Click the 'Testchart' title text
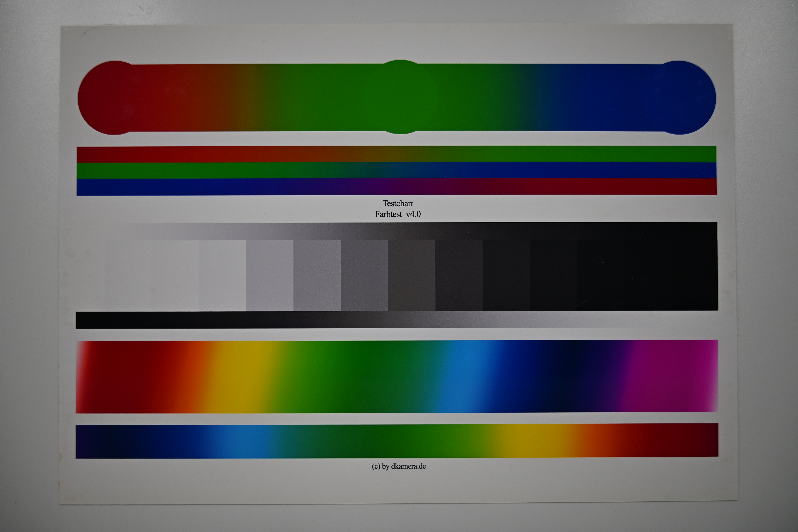This screenshot has width=798, height=532. coord(398,204)
